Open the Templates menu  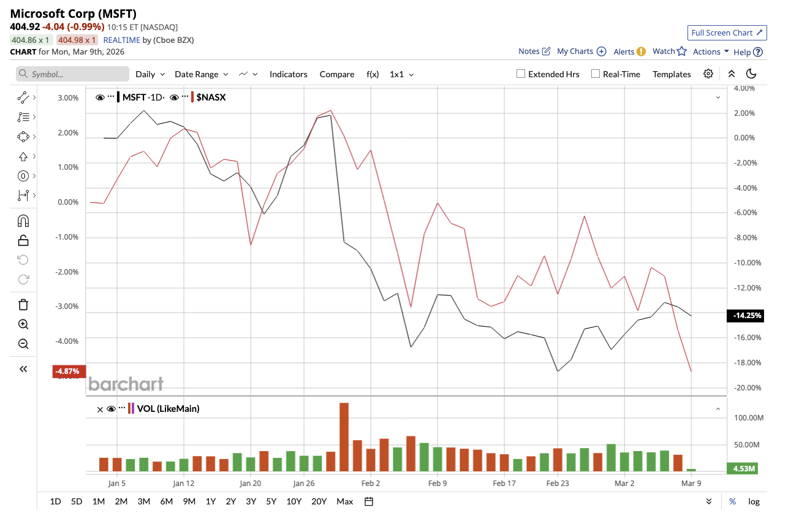coord(672,74)
